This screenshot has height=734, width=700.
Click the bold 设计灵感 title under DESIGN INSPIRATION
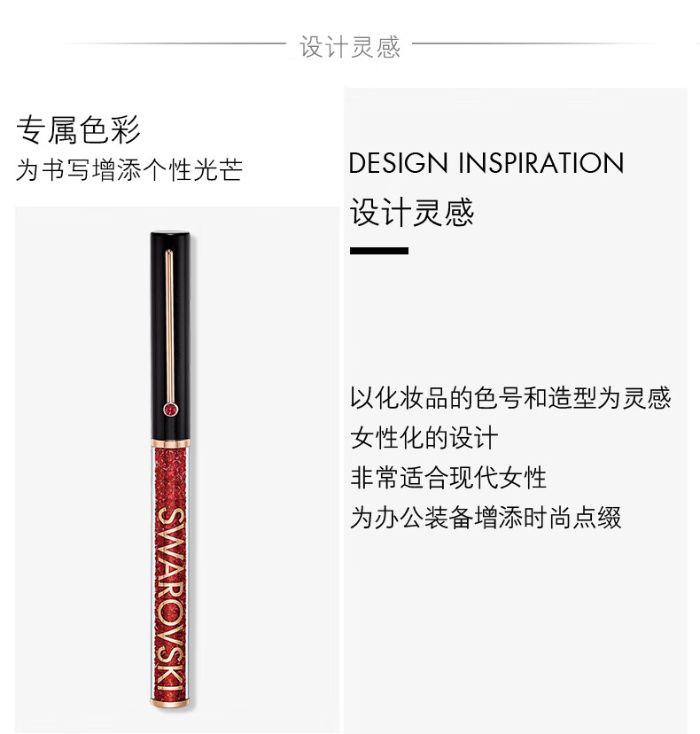[412, 212]
